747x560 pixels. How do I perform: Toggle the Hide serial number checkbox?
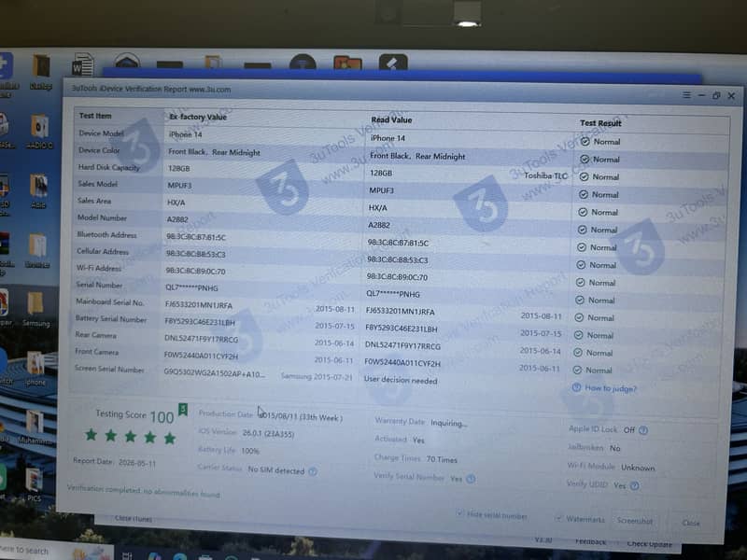click(x=459, y=513)
